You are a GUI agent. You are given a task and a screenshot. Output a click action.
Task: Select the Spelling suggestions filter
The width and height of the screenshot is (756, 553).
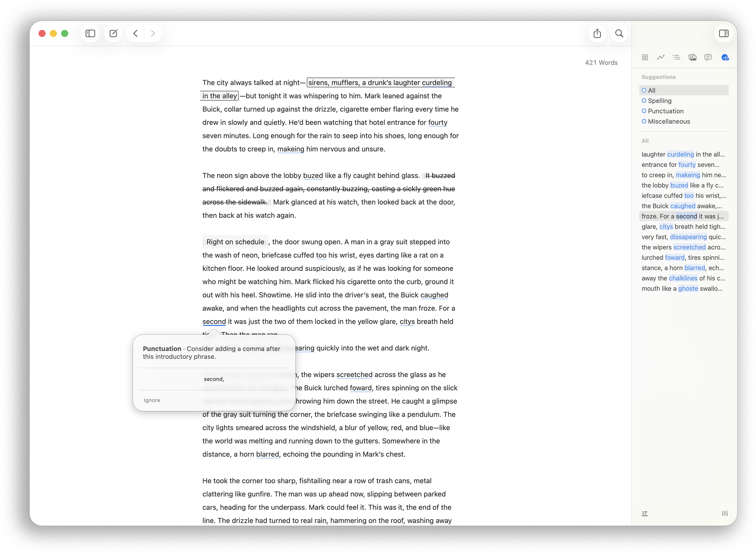click(x=659, y=101)
